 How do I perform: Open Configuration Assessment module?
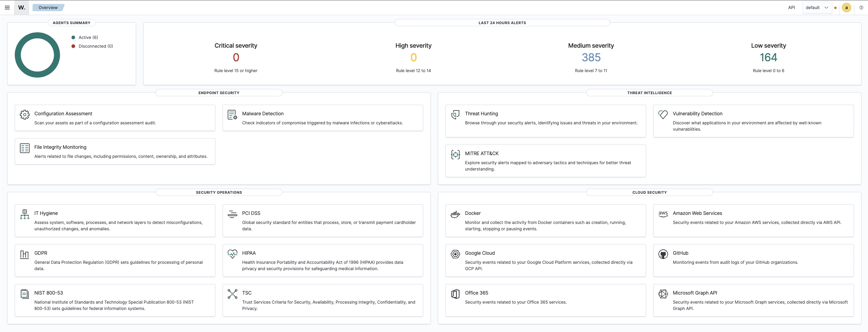pos(115,118)
